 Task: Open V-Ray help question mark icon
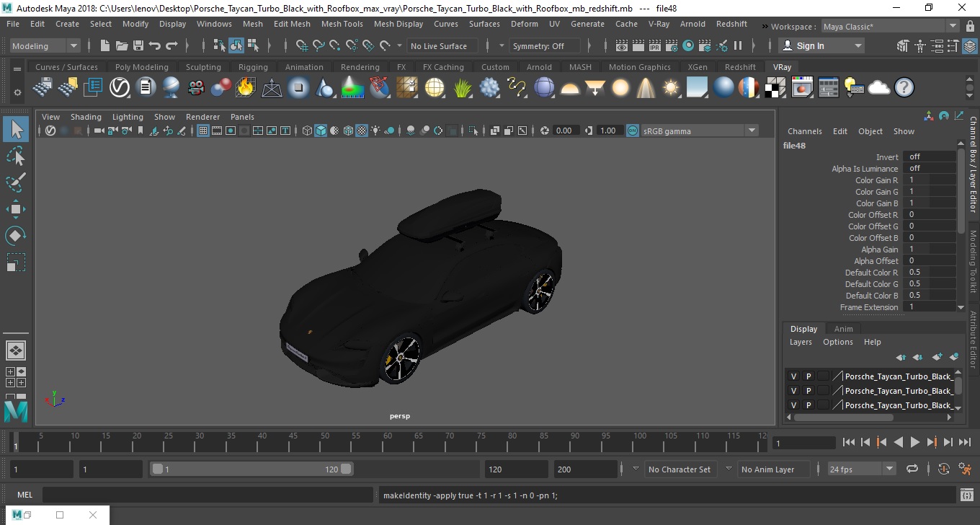pos(904,88)
